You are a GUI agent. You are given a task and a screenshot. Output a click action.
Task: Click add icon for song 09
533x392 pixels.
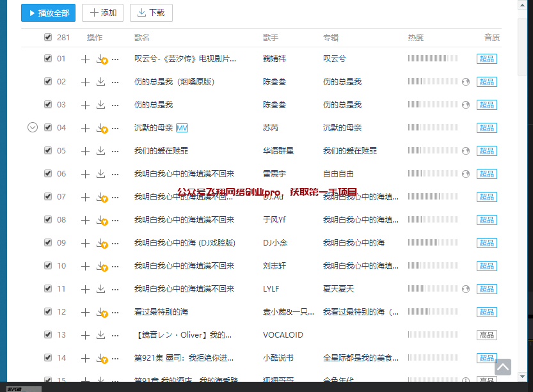[x=85, y=243]
